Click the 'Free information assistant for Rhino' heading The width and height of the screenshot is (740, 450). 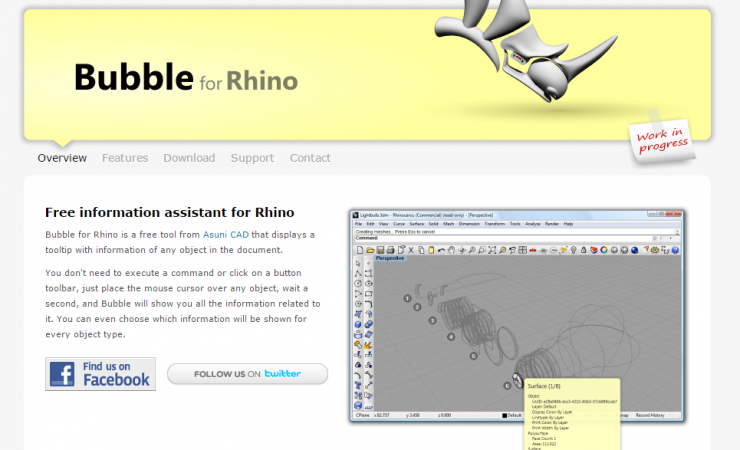[x=169, y=212]
